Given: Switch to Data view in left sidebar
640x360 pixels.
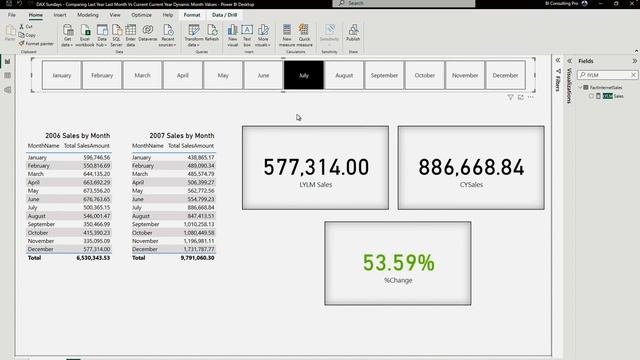Looking at the screenshot, I should (7, 76).
